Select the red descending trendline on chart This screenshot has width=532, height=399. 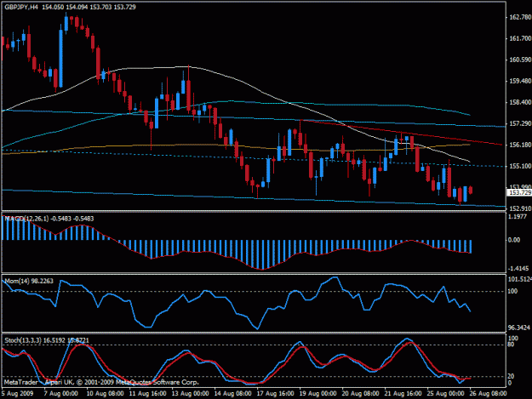(x=402, y=132)
